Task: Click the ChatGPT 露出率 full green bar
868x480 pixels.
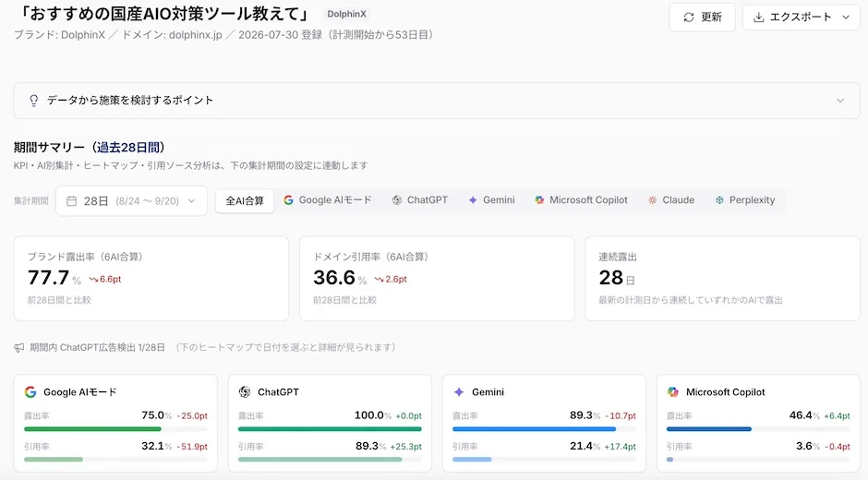Action: click(330, 429)
